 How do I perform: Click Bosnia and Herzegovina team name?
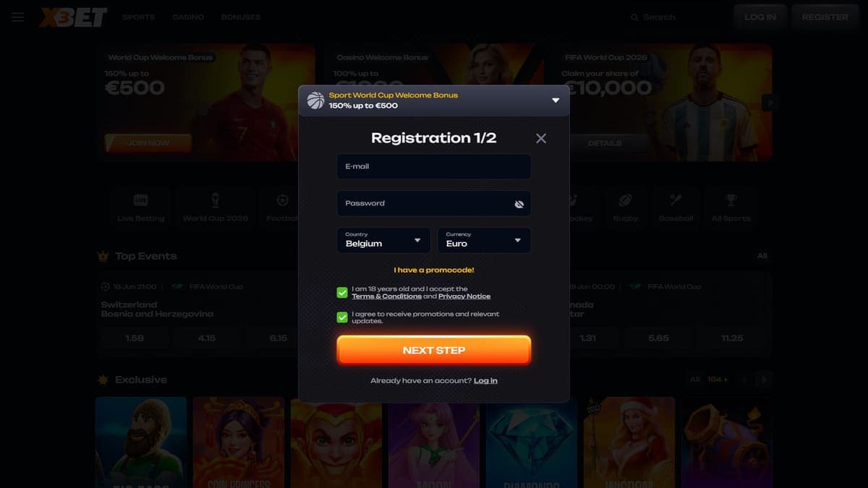pos(157,314)
